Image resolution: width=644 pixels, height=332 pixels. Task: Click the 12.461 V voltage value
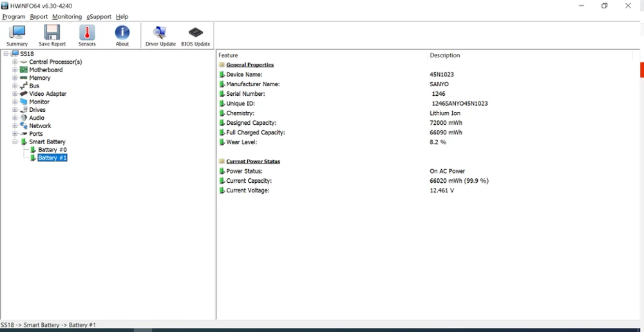[442, 190]
